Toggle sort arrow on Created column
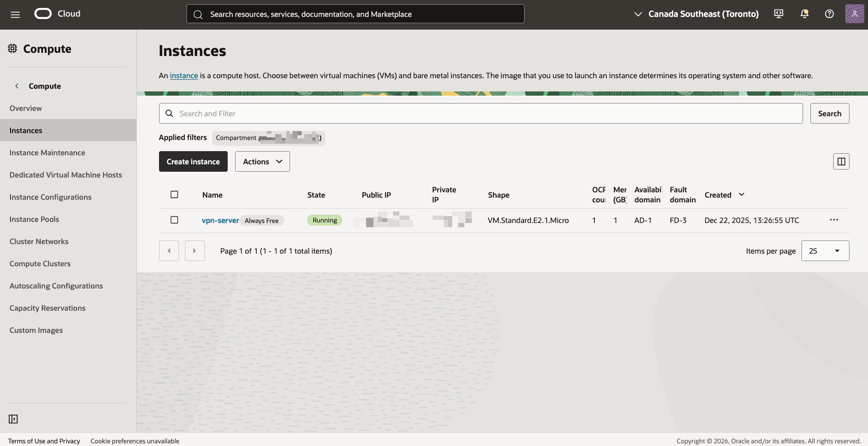Screen dimensions: 868x446 pyautogui.click(x=742, y=194)
